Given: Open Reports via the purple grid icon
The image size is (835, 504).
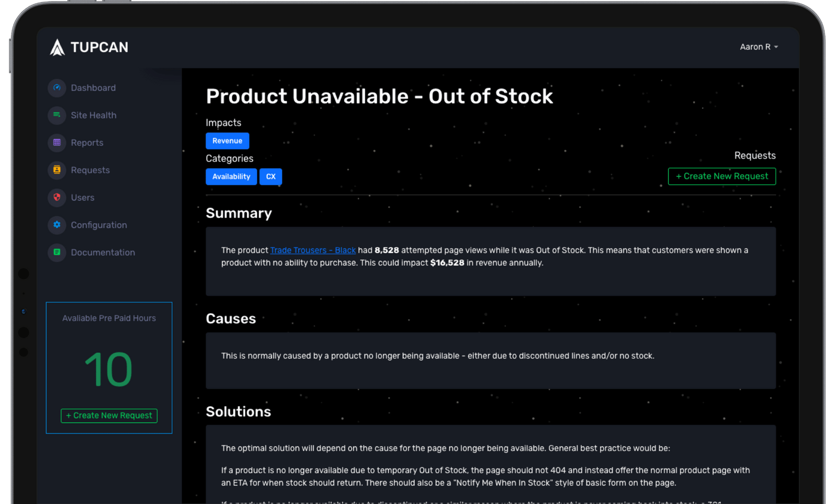Looking at the screenshot, I should (x=56, y=142).
